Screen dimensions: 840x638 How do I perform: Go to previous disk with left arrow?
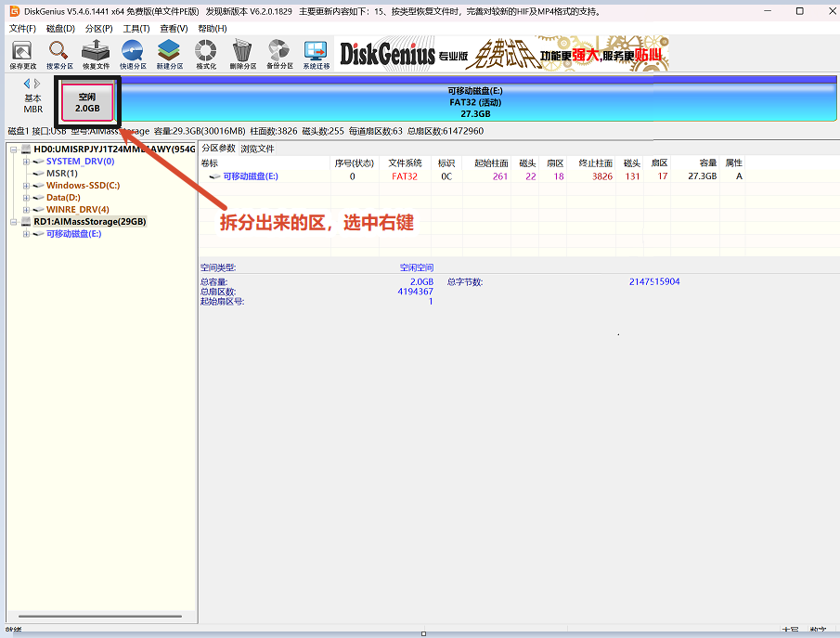tap(26, 84)
